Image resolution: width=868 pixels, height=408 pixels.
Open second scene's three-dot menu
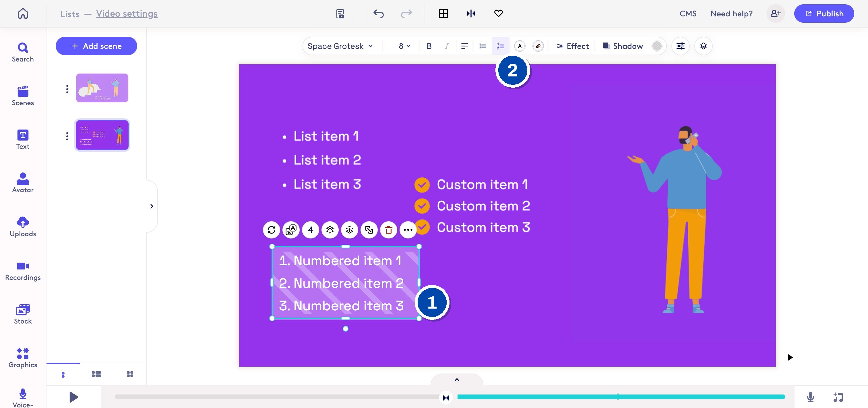click(x=67, y=136)
